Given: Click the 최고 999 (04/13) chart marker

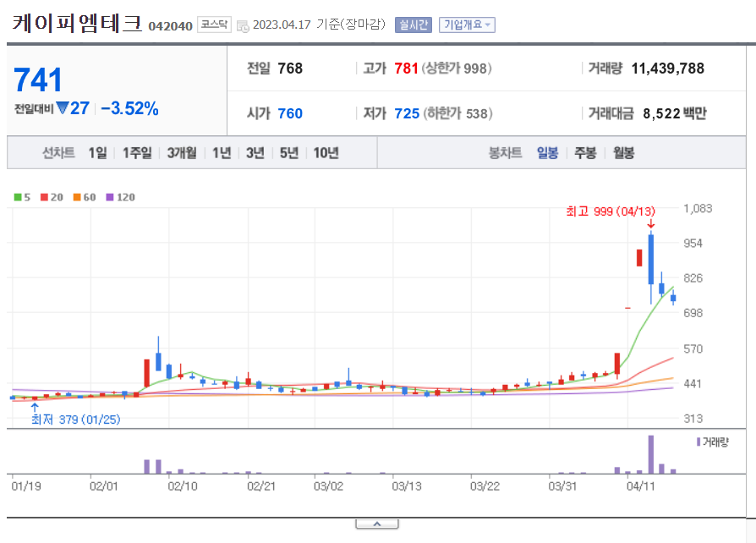Looking at the screenshot, I should point(611,211).
